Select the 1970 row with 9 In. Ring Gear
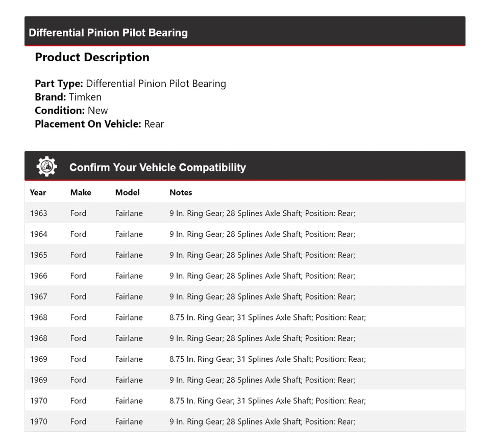 tap(244, 421)
